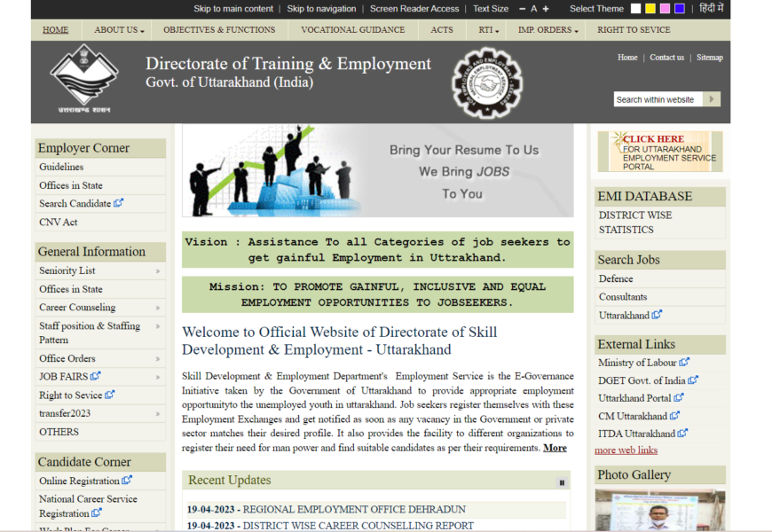Switch site language to Hindi
The height and width of the screenshot is (532, 772).
point(711,9)
